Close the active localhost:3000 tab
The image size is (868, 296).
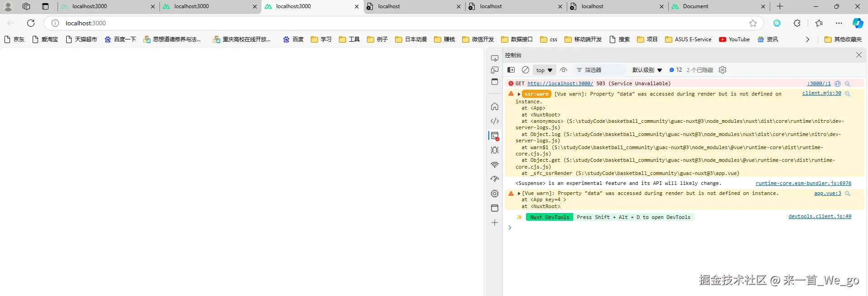point(357,7)
